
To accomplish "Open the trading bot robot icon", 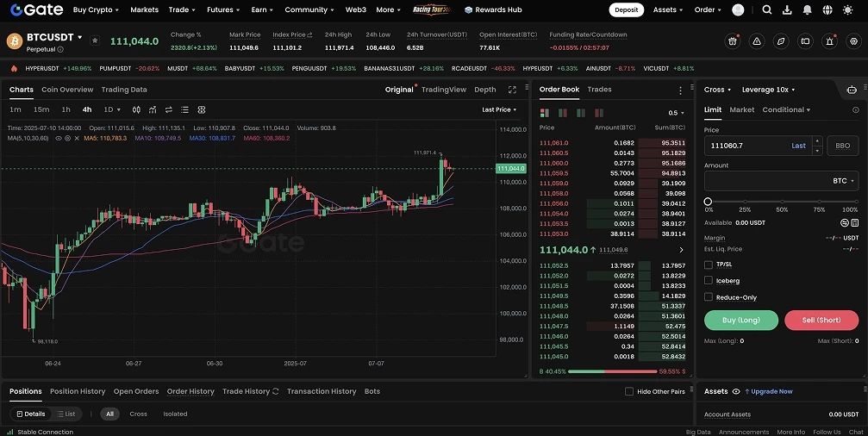I will pyautogui.click(x=852, y=90).
